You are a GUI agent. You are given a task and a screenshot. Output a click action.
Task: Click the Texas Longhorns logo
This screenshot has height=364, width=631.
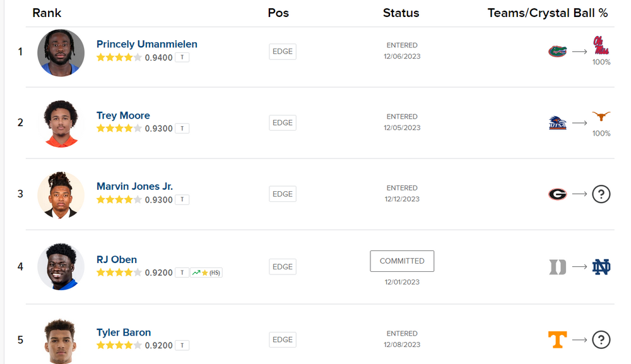(x=601, y=117)
